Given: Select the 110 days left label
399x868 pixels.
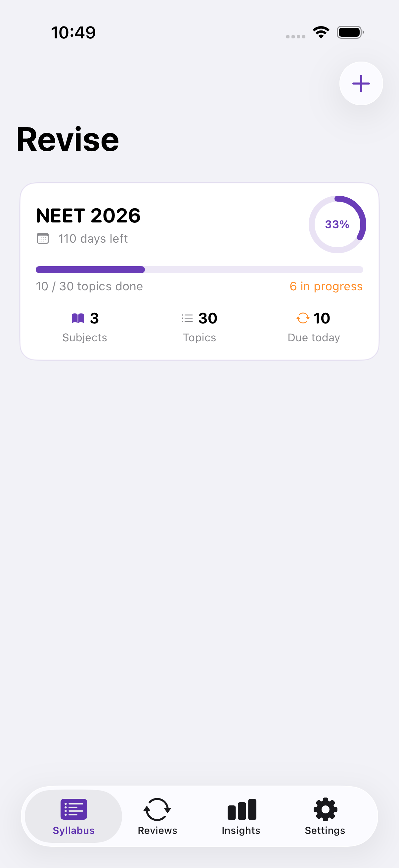Looking at the screenshot, I should 93,239.
